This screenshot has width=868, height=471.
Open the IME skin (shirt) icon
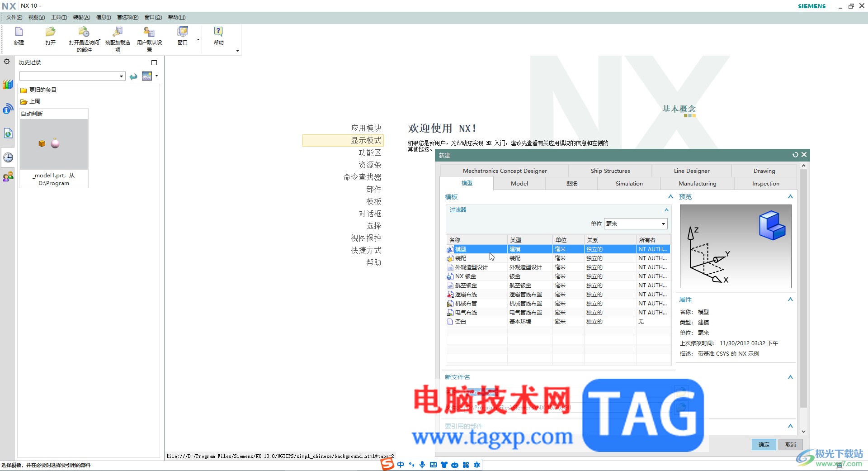tap(444, 465)
